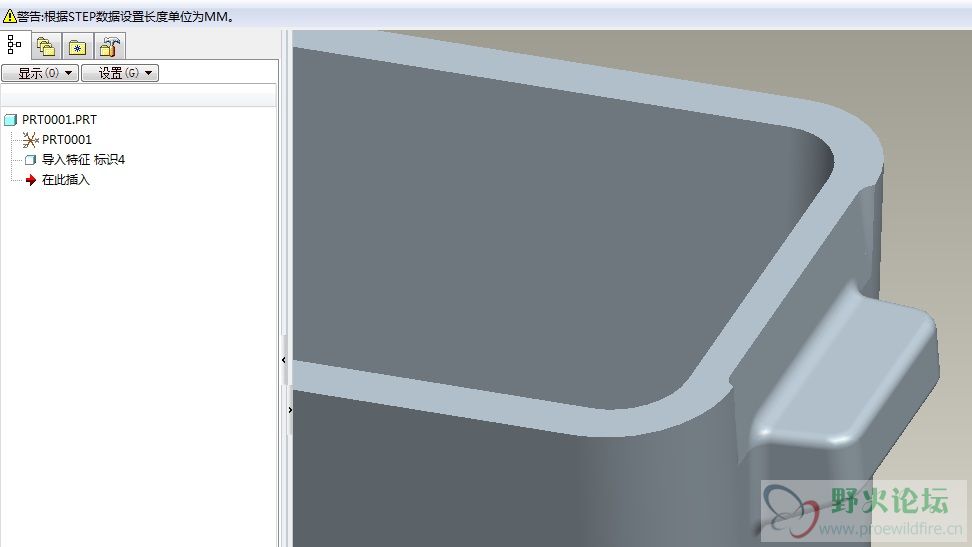The image size is (972, 547).
Task: Click the red arrow icon beside 在此插入
Action: pyautogui.click(x=30, y=180)
